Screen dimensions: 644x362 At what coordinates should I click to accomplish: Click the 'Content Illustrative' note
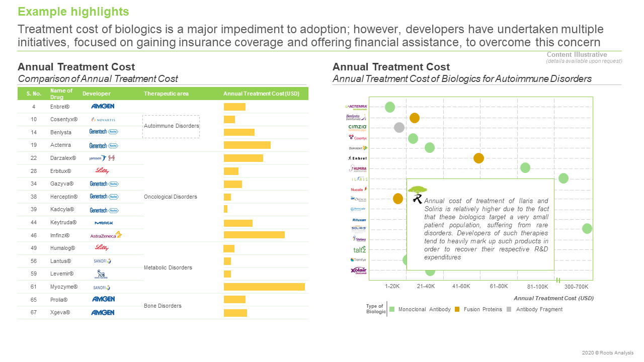577,55
